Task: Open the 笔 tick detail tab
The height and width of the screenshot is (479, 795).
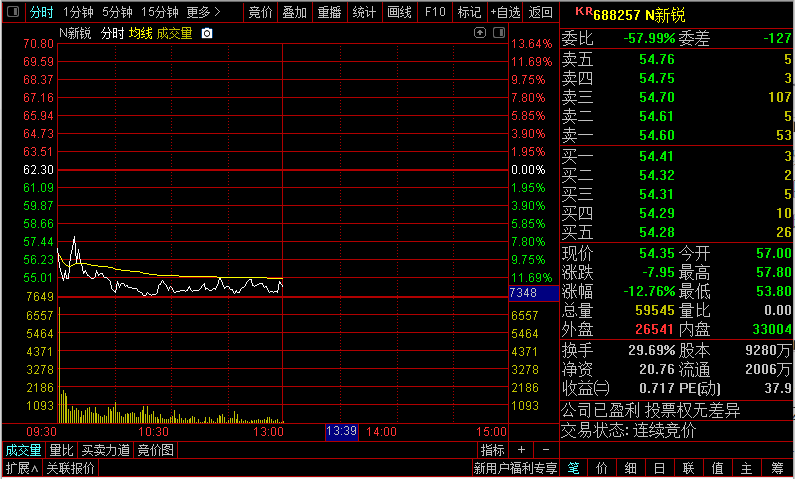Action: 574,468
